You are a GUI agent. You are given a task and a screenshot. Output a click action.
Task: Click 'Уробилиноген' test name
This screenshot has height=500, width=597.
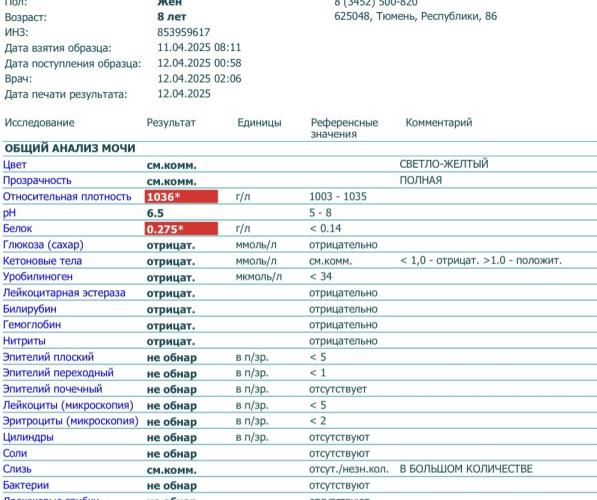[x=37, y=276]
